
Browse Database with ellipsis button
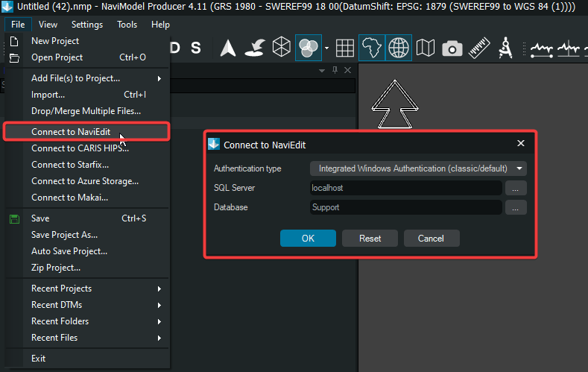[516, 207]
